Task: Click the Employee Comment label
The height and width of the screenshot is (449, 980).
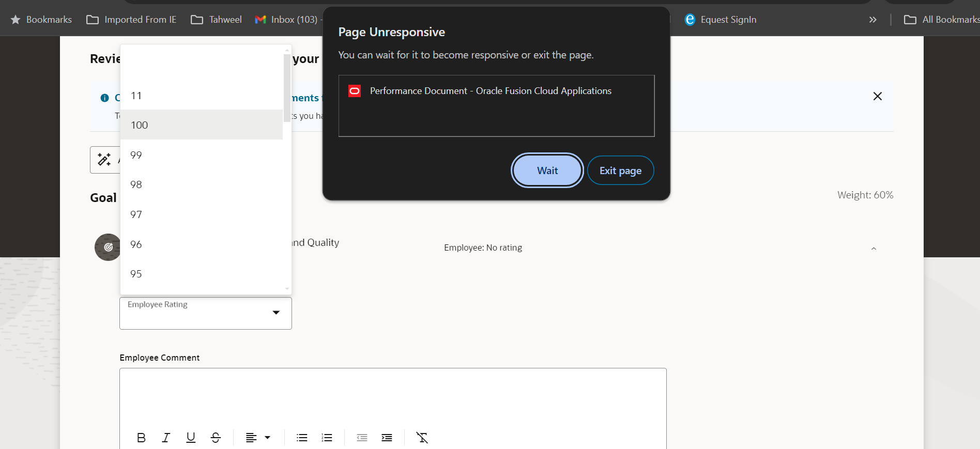Action: point(159,358)
